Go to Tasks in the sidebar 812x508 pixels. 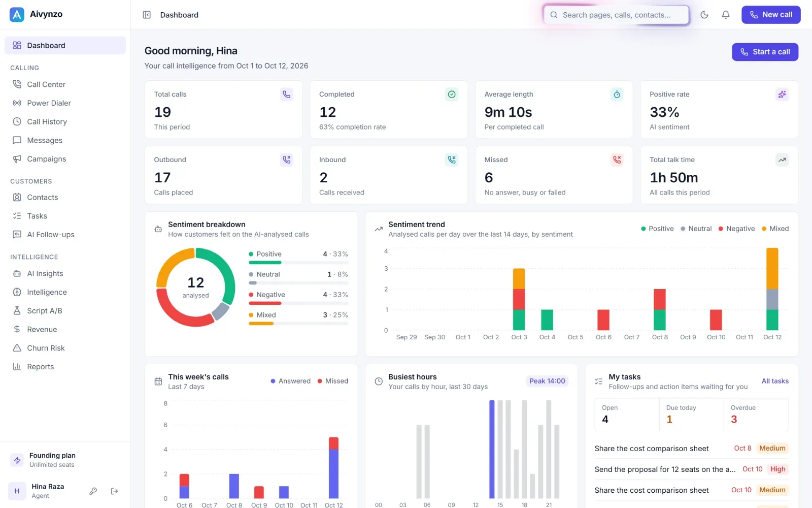click(x=65, y=216)
